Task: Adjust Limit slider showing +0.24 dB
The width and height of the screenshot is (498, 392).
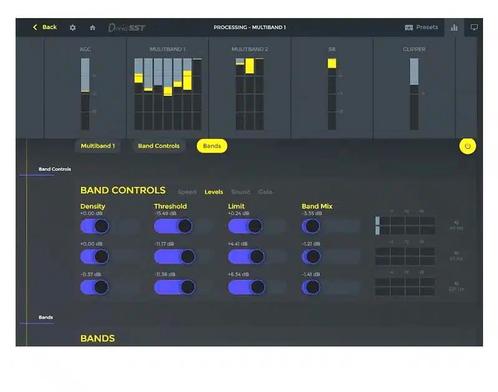Action: click(257, 226)
